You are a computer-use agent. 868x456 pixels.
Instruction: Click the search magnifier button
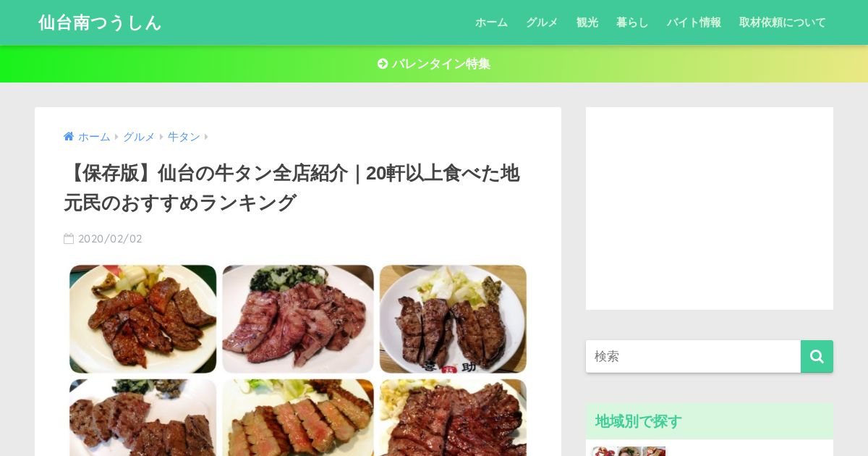(x=817, y=356)
